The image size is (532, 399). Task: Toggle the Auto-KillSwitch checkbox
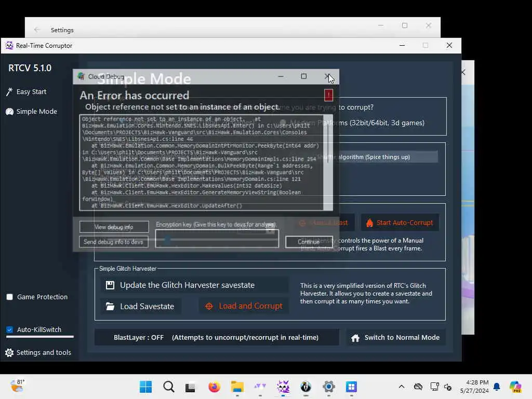click(9, 329)
